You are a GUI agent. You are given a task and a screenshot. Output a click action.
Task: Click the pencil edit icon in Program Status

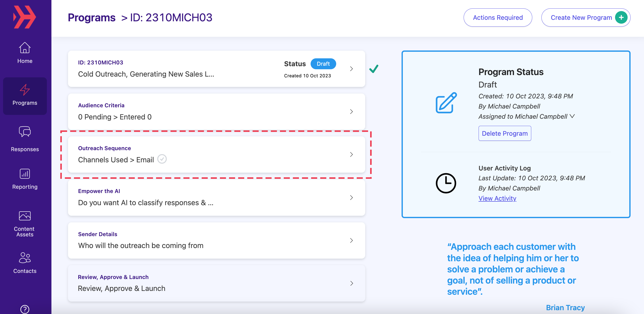point(446,103)
